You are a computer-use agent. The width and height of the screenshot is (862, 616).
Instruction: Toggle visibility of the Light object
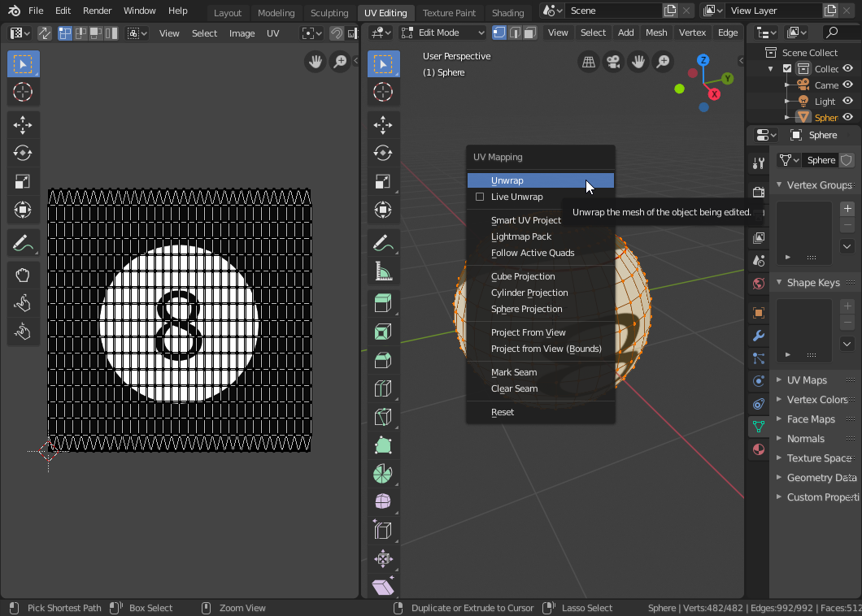(x=847, y=101)
